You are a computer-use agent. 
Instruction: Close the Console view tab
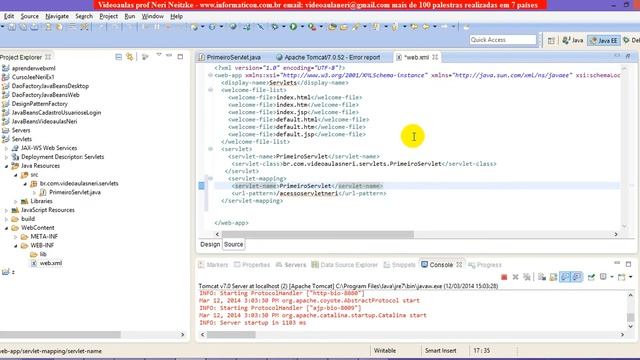459,265
